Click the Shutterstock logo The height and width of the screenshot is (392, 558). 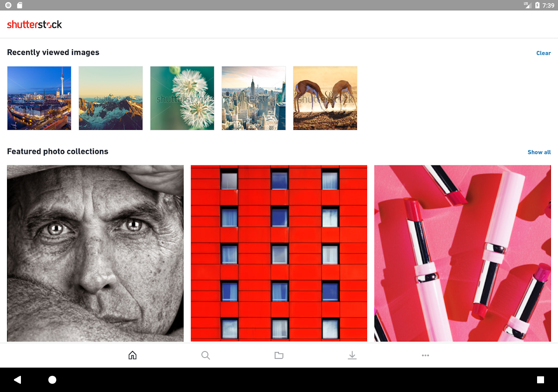34,24
